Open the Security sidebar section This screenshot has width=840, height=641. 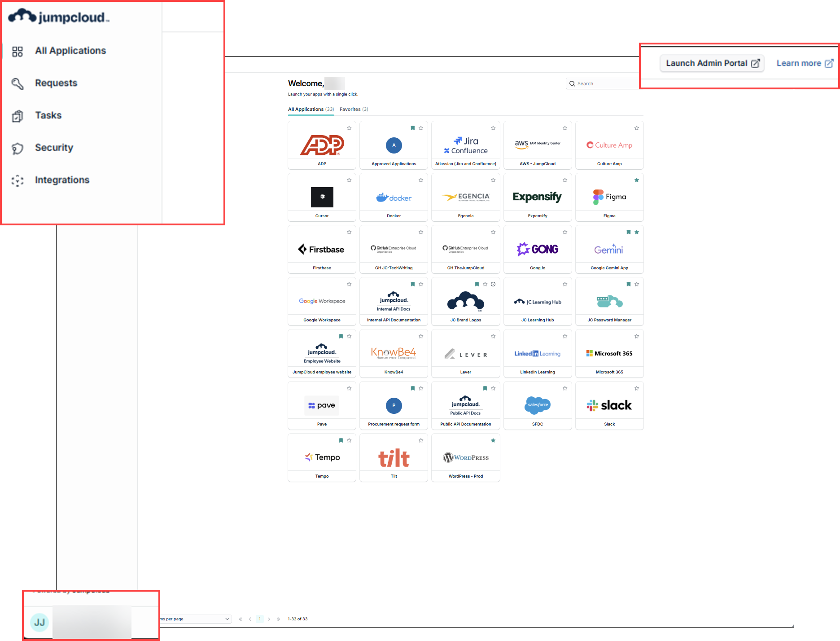point(54,148)
